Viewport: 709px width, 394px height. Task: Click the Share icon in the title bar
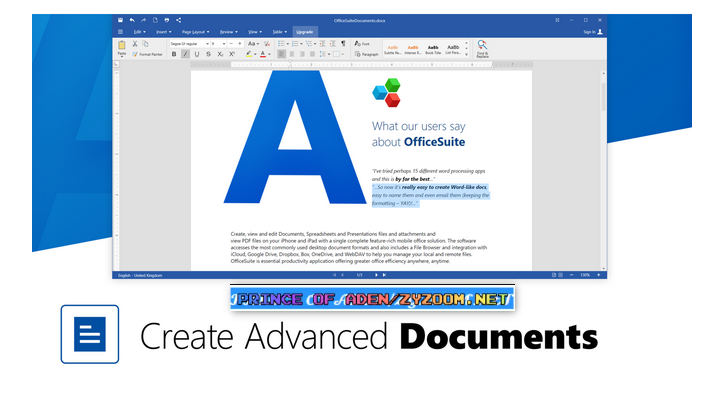tap(179, 20)
